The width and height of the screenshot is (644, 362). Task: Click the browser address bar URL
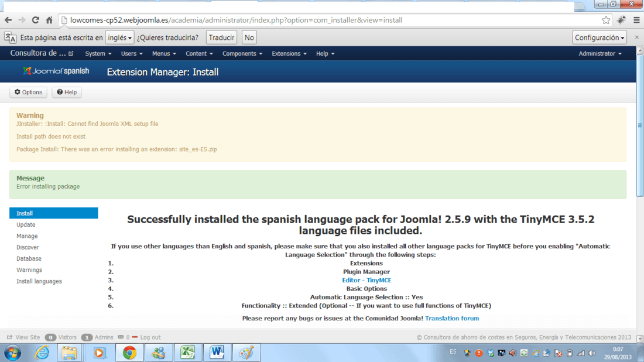point(236,20)
